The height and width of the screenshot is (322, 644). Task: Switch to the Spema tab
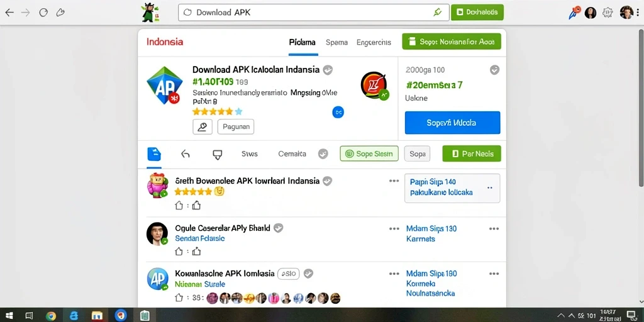[337, 42]
